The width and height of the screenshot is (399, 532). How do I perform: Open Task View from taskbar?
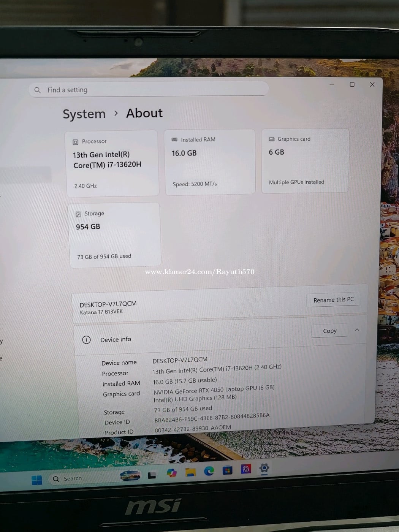(x=152, y=475)
